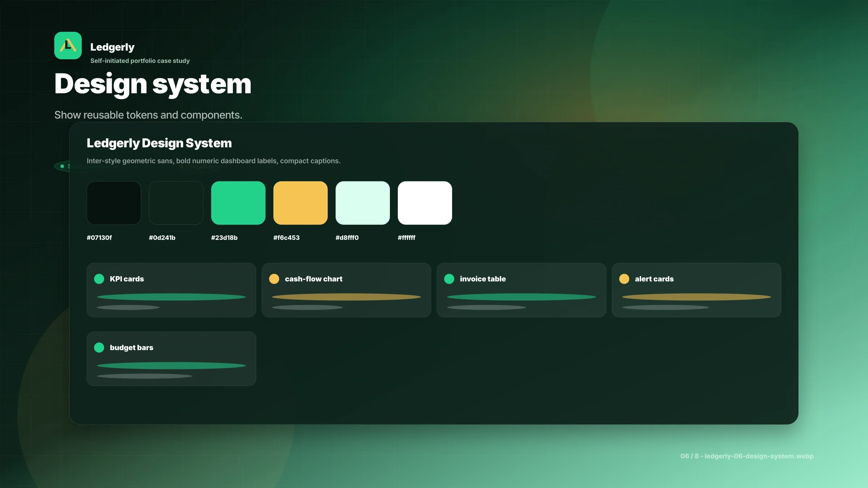
Task: Click the #07130f hex label
Action: (x=99, y=237)
